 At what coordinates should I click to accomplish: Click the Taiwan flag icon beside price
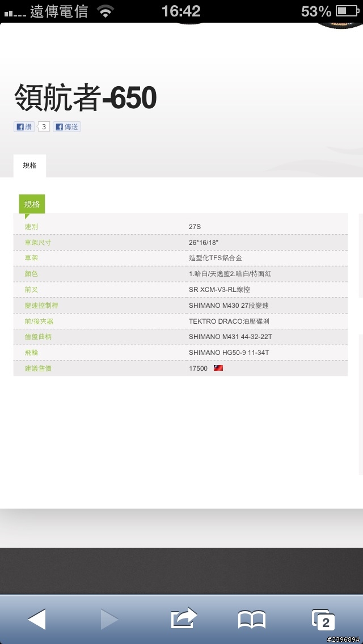tap(218, 368)
